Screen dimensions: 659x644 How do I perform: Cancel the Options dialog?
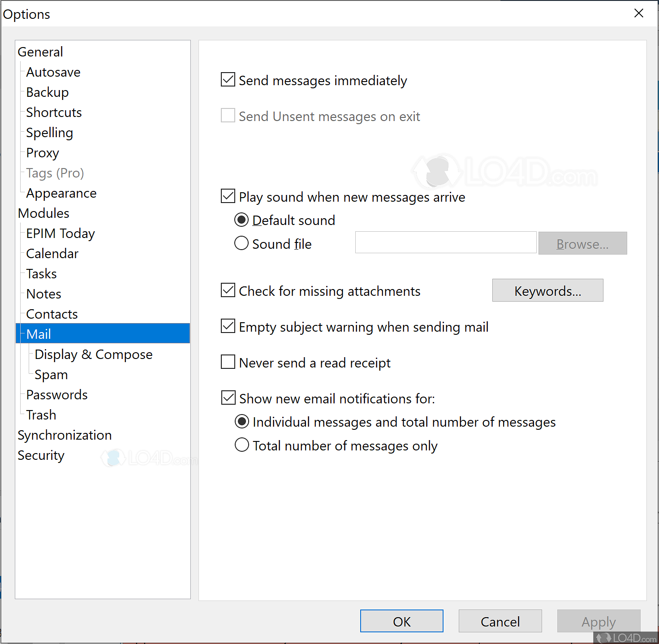(500, 621)
